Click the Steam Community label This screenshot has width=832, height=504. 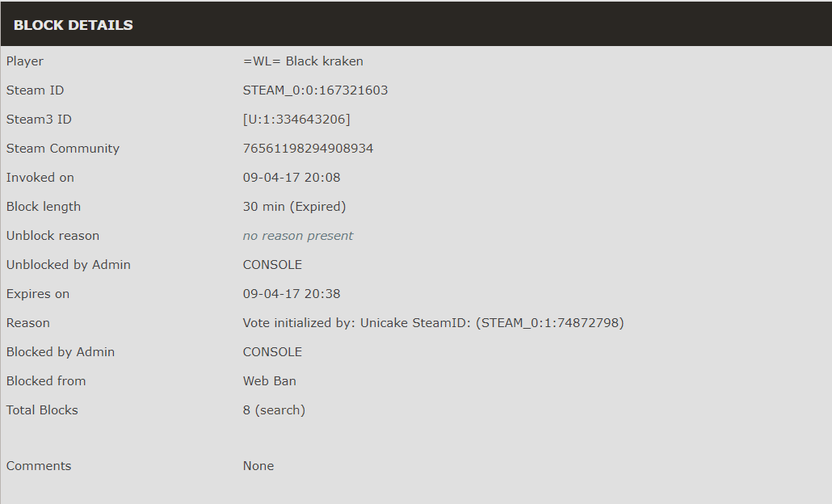(x=63, y=149)
